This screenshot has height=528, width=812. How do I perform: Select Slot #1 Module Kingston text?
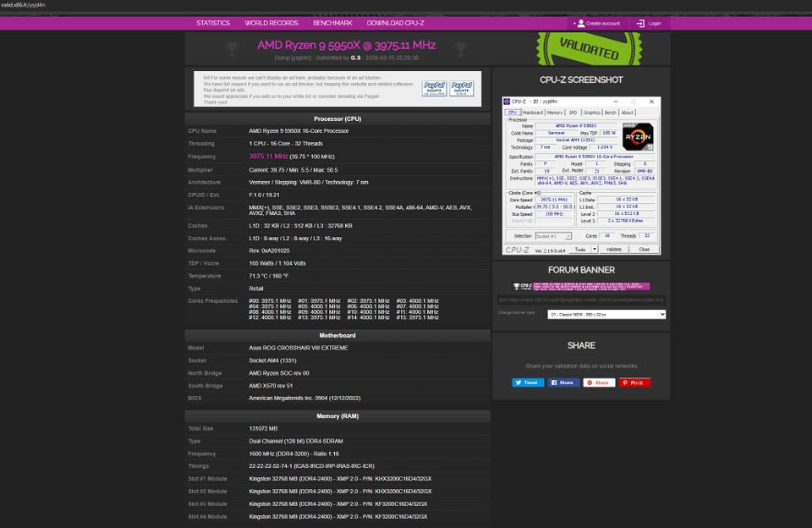340,479
